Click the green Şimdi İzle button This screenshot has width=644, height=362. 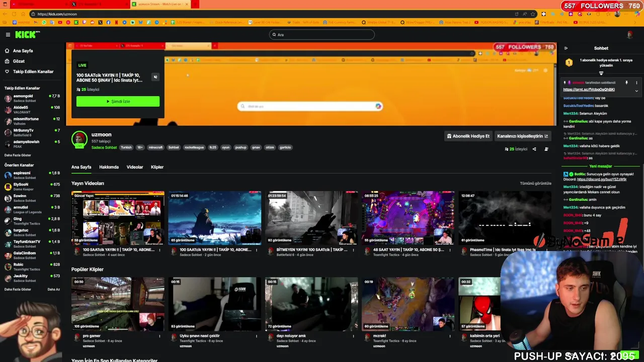118,102
